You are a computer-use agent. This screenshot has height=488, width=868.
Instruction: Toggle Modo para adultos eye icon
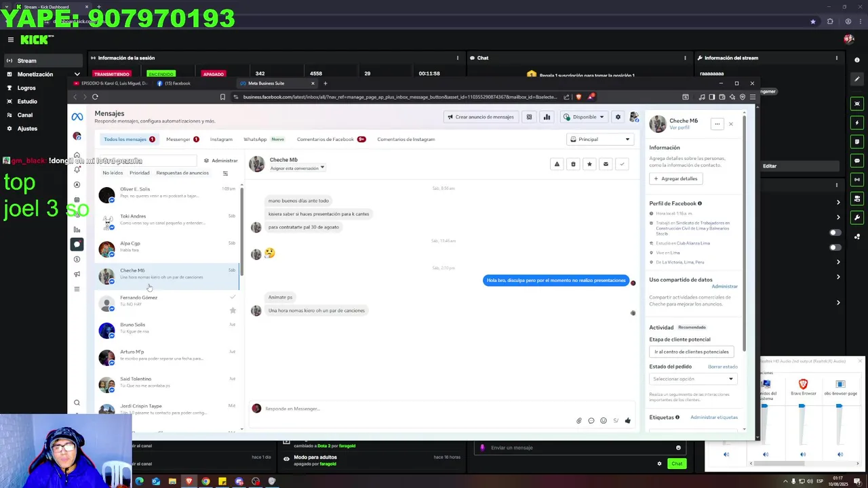click(x=286, y=459)
